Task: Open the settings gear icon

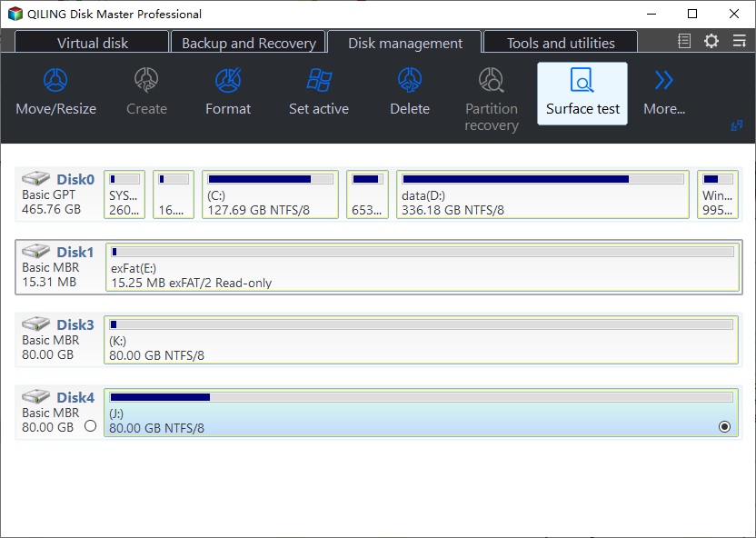Action: pyautogui.click(x=711, y=41)
